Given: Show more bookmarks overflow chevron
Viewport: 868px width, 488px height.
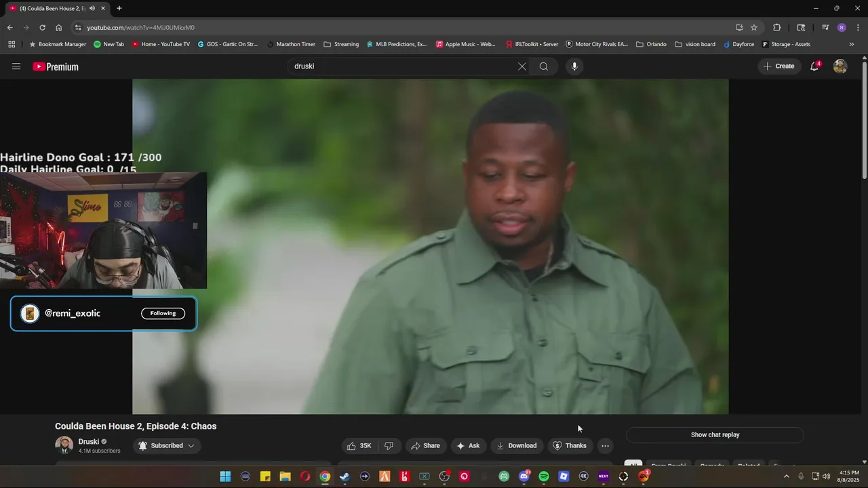Looking at the screenshot, I should tap(852, 44).
